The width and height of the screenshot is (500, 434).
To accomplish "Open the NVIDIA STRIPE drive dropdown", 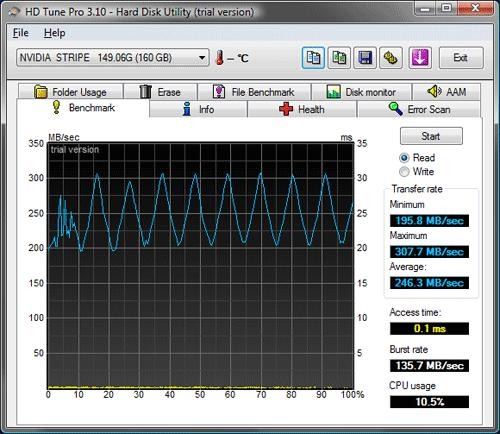I will (x=113, y=58).
